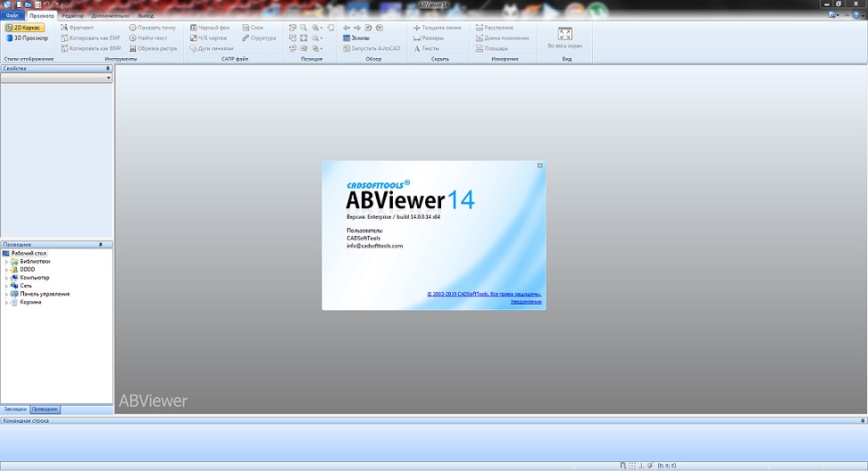Click Запустить AutoCAD
The image size is (868, 471).
(371, 48)
